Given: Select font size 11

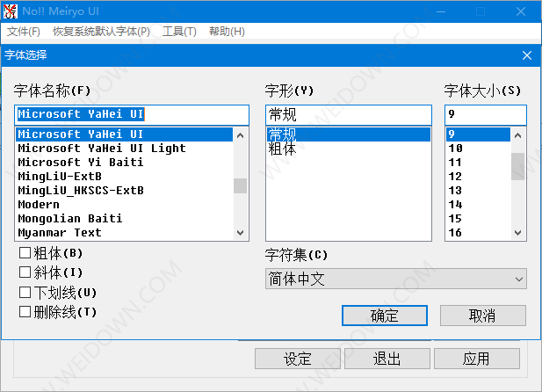Looking at the screenshot, I should (478, 163).
